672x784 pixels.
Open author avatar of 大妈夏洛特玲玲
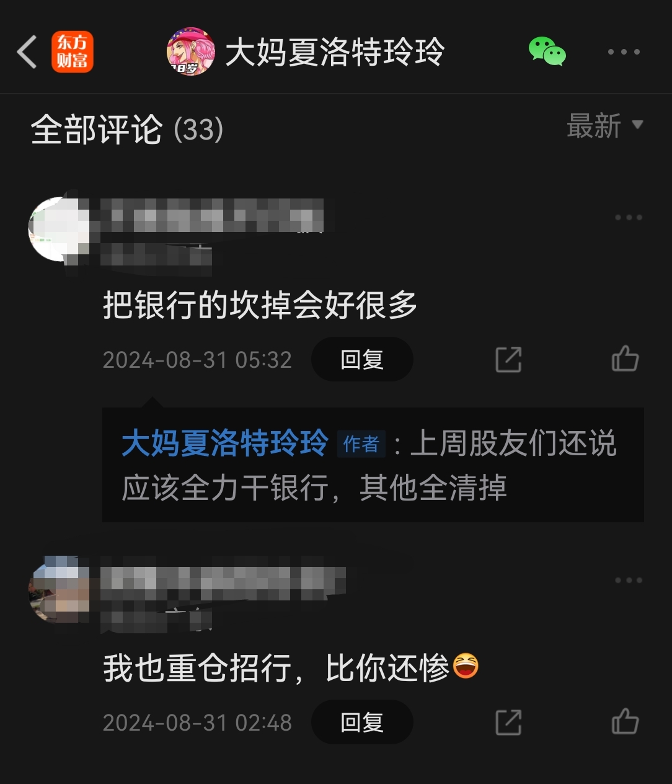[190, 51]
